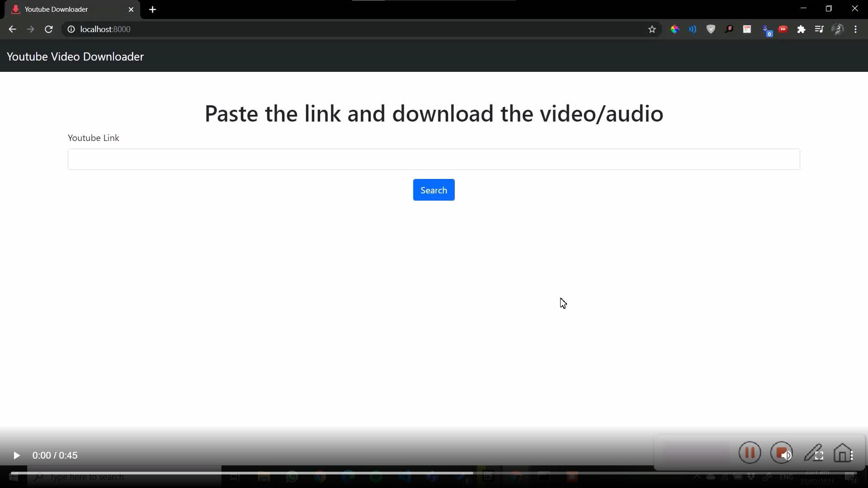Switch to the Youtube Downloader tab

(63, 9)
